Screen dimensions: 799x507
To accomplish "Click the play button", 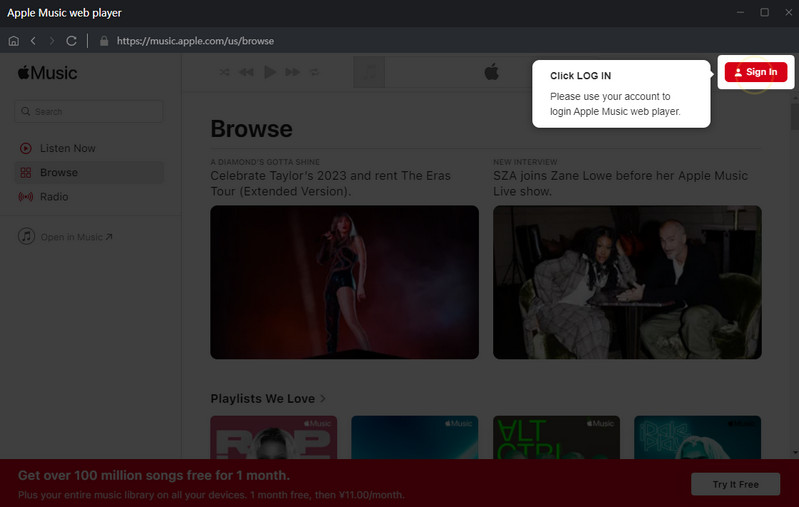I will pyautogui.click(x=270, y=72).
